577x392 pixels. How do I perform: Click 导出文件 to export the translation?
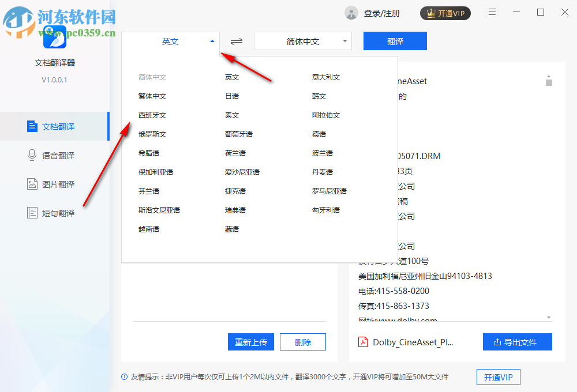[x=517, y=341]
